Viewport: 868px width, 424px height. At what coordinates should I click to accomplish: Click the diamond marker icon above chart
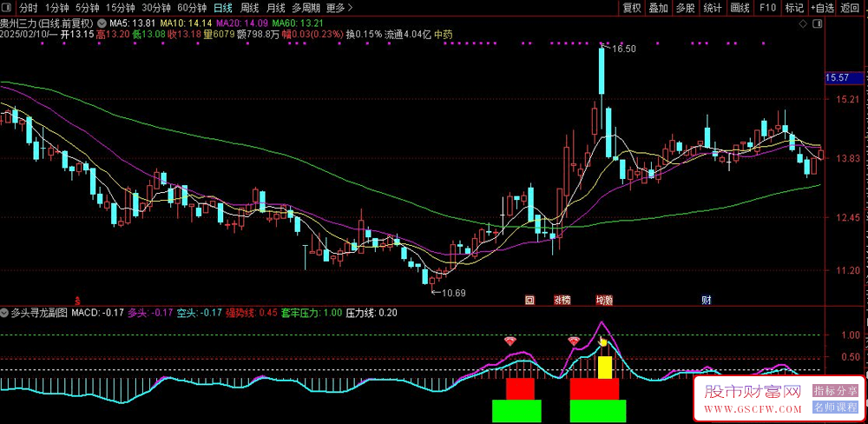click(x=804, y=23)
